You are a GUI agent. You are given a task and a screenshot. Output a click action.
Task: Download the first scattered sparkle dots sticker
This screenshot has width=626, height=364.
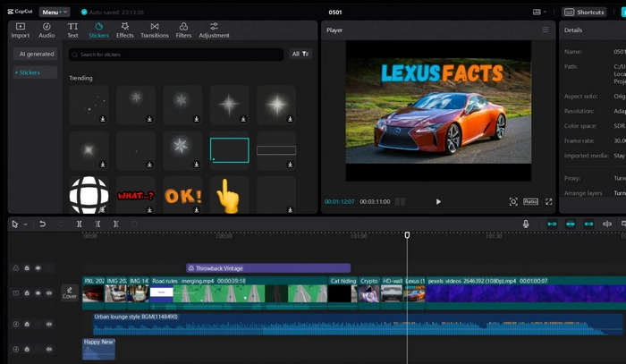(x=103, y=119)
